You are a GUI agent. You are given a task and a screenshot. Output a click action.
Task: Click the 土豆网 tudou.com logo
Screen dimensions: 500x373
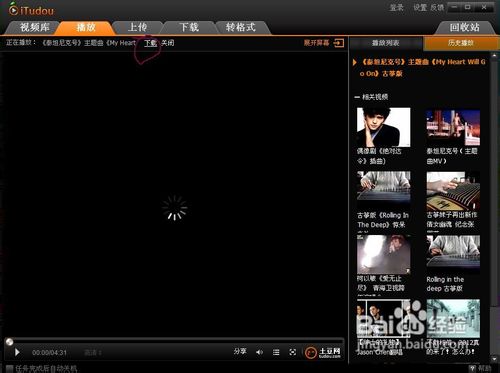[x=323, y=352]
